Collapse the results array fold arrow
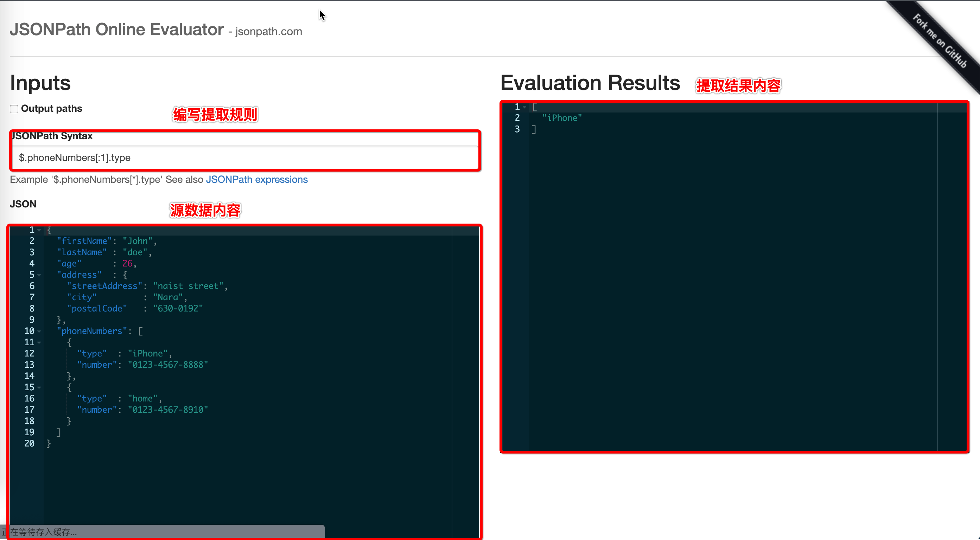Image resolution: width=980 pixels, height=540 pixels. [x=524, y=107]
